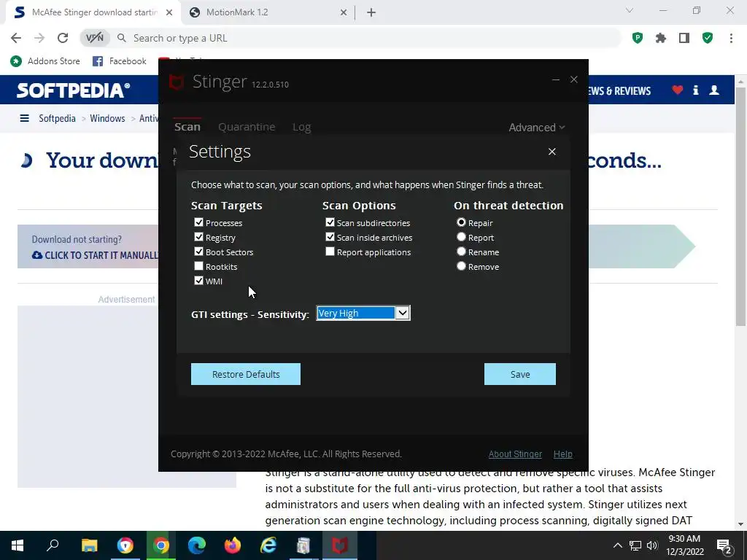The image size is (747, 560).
Task: Open the Facebook bookmark
Action: tap(120, 61)
